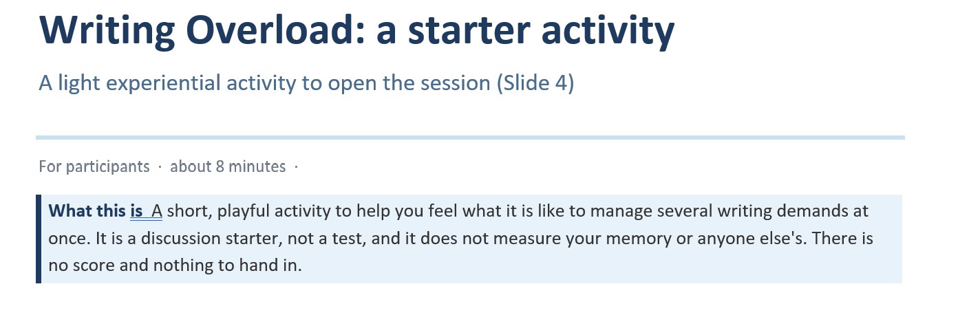Click the word 'Overload' in the title

(266, 30)
